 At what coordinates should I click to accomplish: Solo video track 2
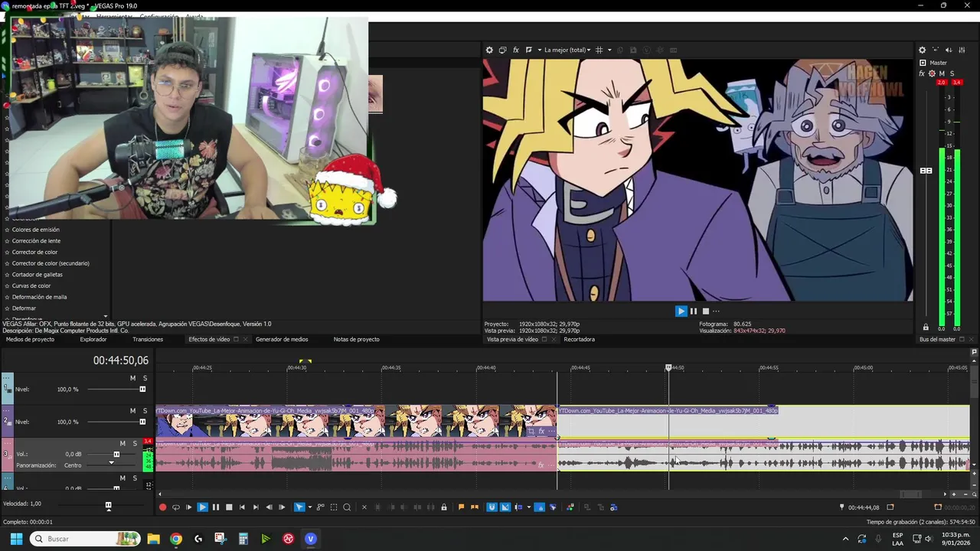[145, 411]
